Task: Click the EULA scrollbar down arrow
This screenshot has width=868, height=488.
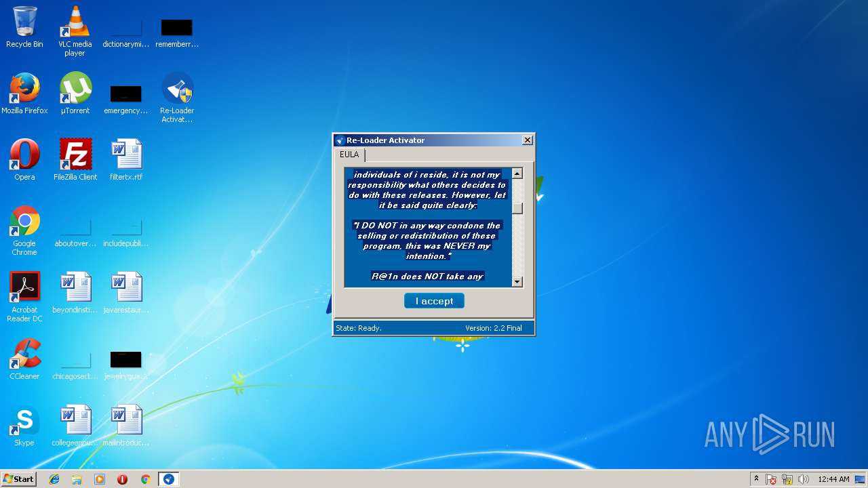Action: pyautogui.click(x=517, y=281)
